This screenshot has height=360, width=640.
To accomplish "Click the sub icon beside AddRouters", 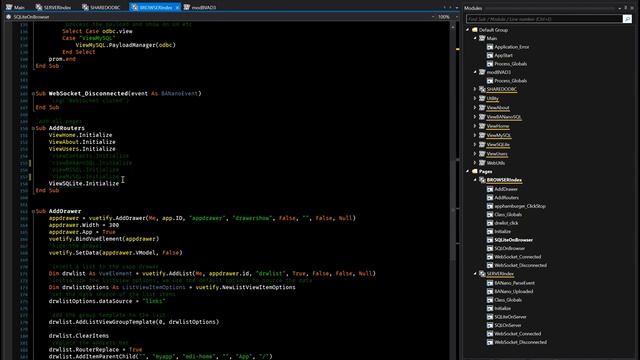I will pos(490,198).
